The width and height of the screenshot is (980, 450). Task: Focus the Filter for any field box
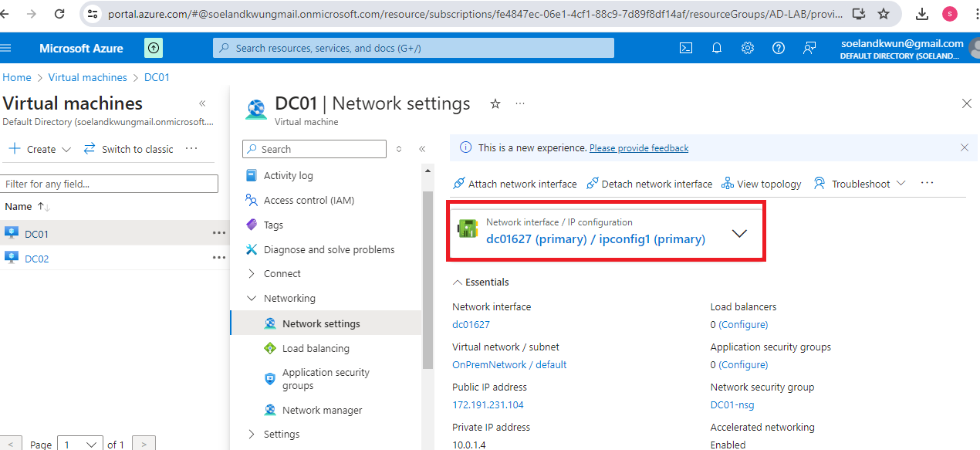click(110, 184)
